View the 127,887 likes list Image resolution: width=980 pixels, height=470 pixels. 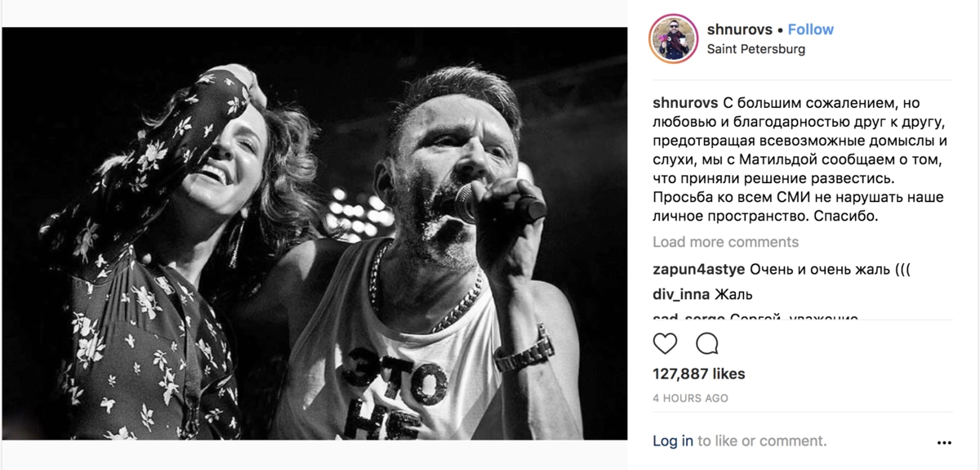pos(698,374)
